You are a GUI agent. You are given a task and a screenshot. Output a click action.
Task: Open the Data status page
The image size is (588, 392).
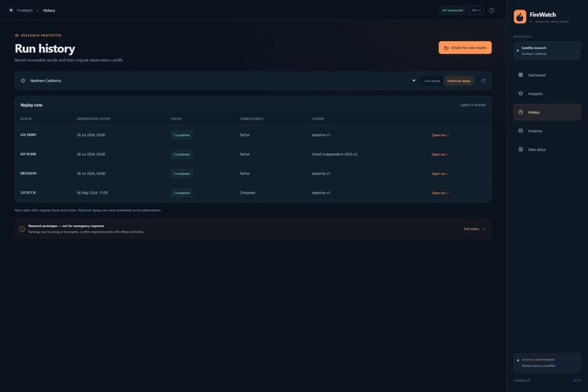point(547,150)
